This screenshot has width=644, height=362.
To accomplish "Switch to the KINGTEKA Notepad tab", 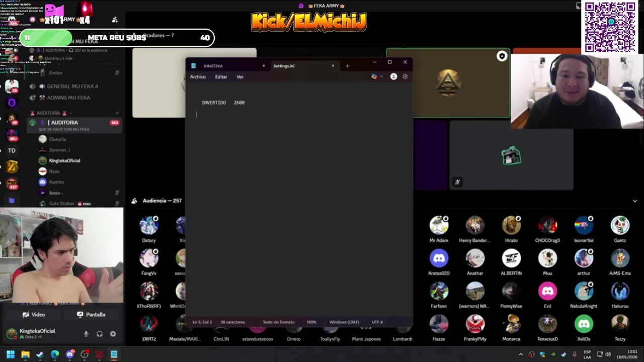I will (228, 66).
